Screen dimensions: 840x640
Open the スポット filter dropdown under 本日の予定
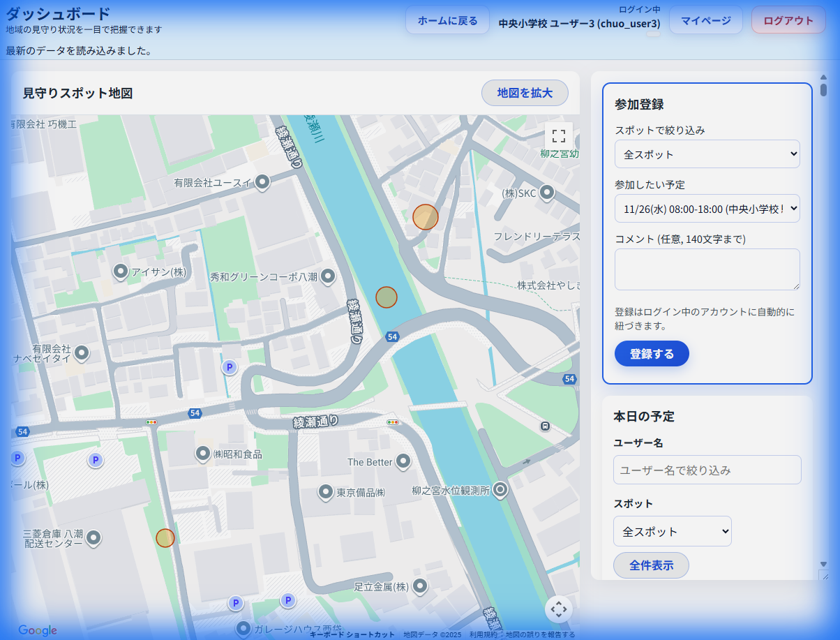click(x=672, y=531)
